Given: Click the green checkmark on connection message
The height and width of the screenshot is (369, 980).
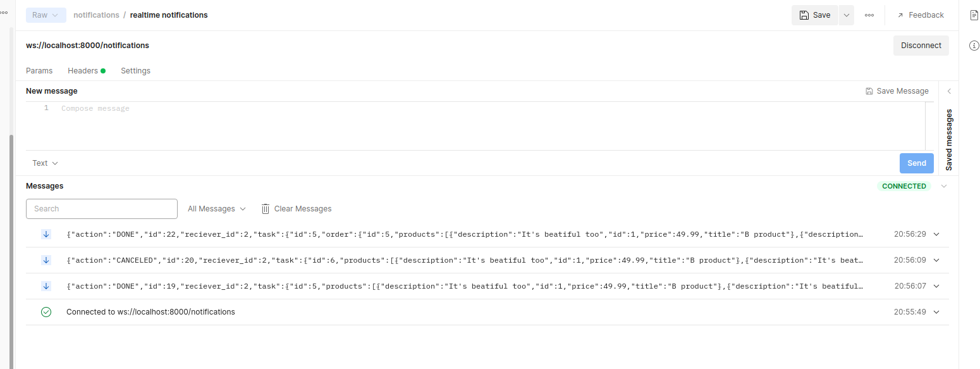Looking at the screenshot, I should click(46, 311).
